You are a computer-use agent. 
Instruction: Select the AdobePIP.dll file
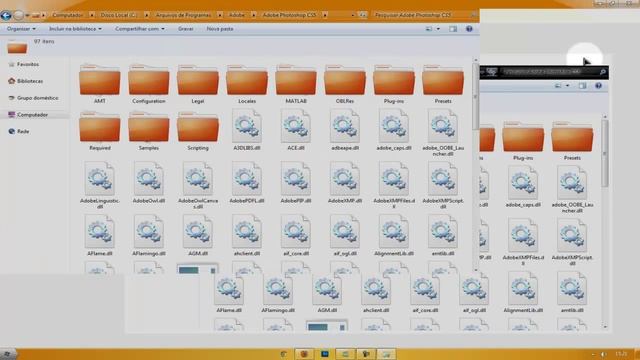tap(296, 183)
